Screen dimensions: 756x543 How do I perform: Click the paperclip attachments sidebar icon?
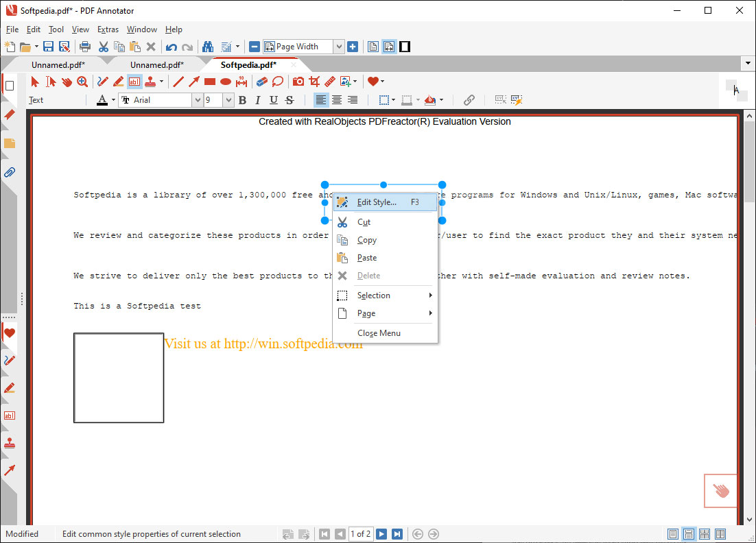pos(10,172)
